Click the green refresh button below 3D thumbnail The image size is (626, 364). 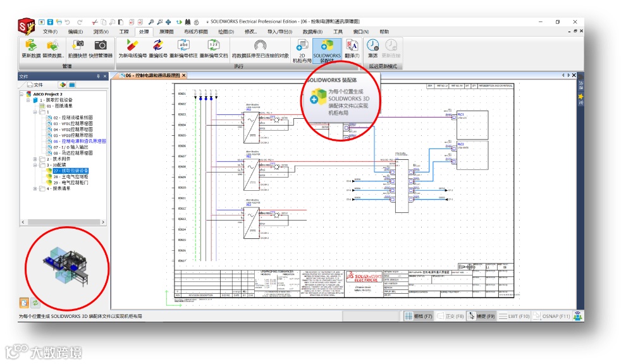[35, 303]
